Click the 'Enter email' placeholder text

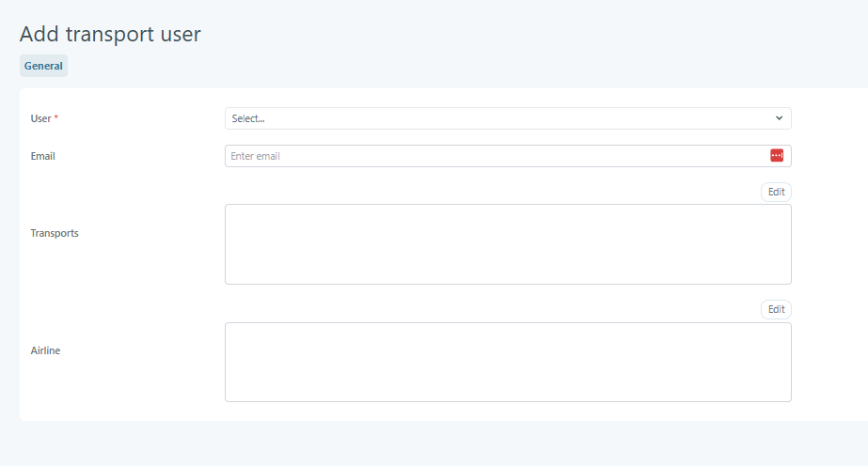[256, 156]
